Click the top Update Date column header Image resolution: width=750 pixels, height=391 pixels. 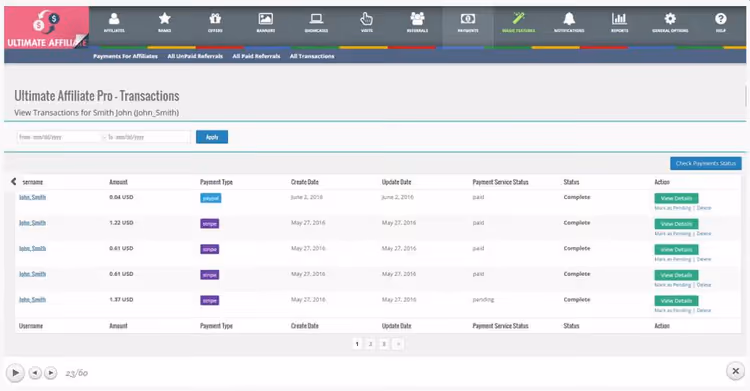coord(396,182)
